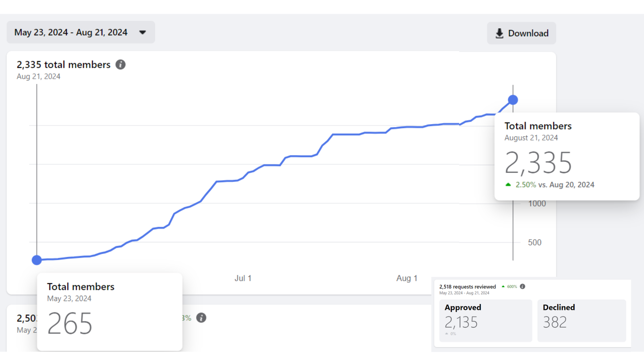Click the download arrow icon

pyautogui.click(x=499, y=33)
